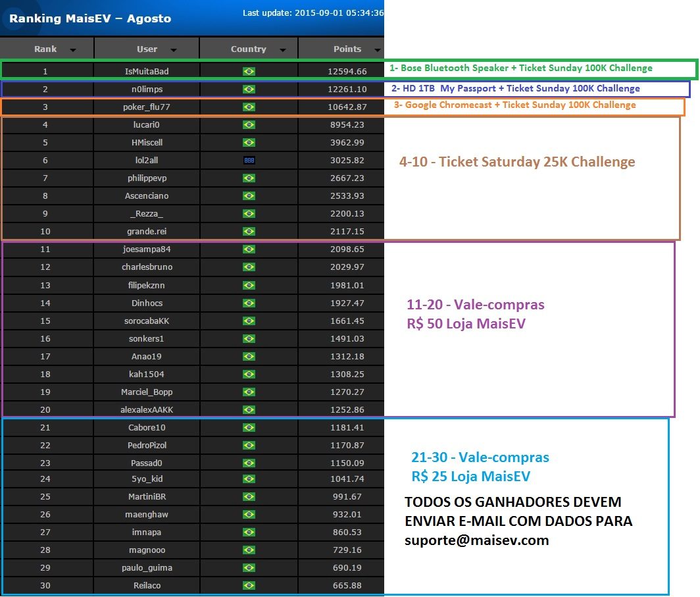Click the Brazil flag for _Rezza_
The image size is (700, 597).
(x=249, y=214)
